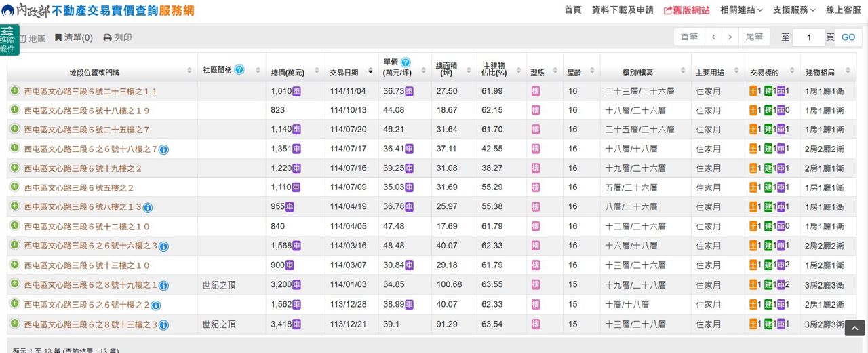Click info icon for 六之六號十八樓之七 row

163,149
